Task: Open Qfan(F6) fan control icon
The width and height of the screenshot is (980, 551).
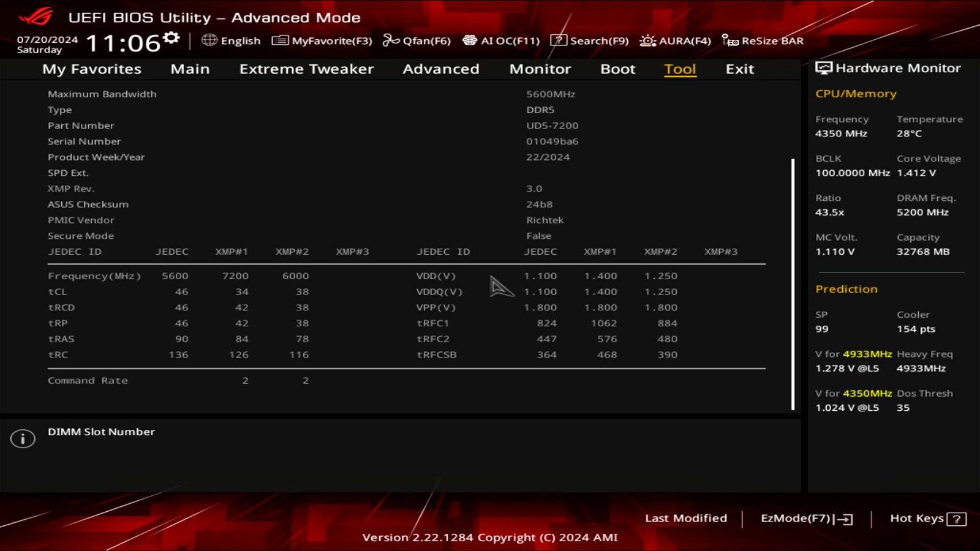Action: point(391,40)
